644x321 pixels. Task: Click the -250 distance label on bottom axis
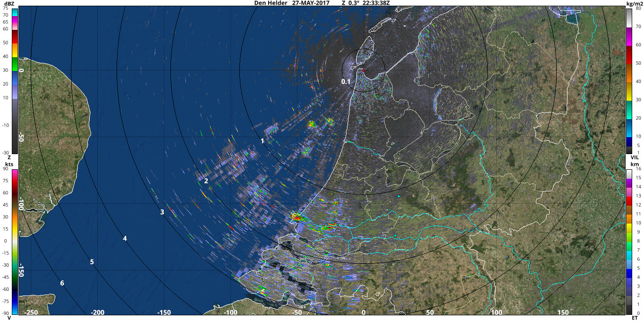31,312
